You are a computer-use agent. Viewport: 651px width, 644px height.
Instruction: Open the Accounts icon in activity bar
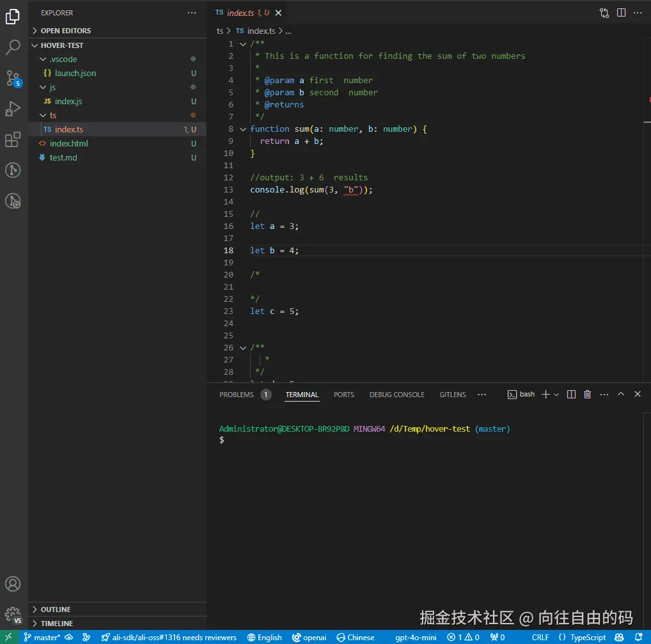13,584
